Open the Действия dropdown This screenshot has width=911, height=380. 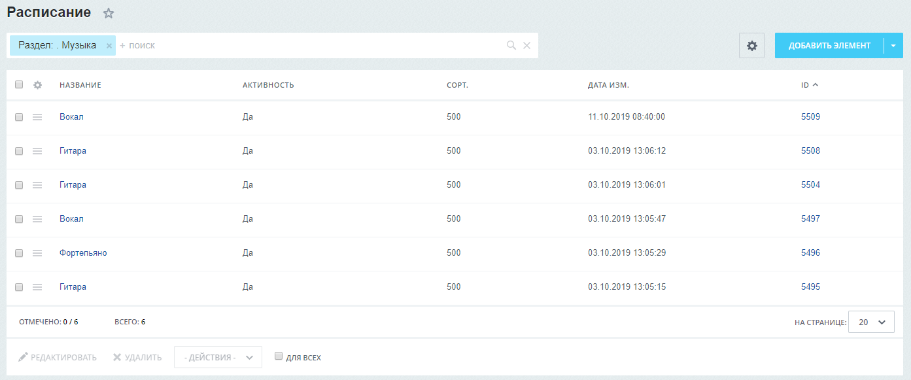click(218, 357)
